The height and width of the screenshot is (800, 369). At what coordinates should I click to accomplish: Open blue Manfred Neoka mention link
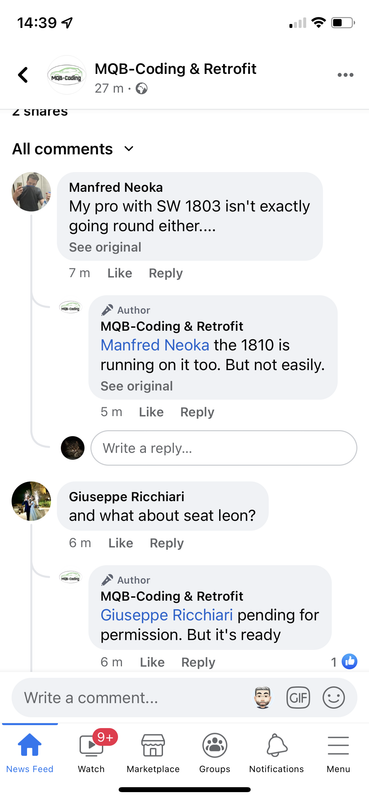[155, 345]
